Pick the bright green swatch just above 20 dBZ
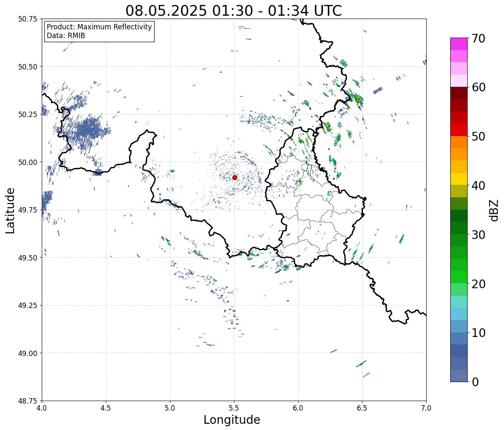The image size is (504, 430). (x=459, y=277)
